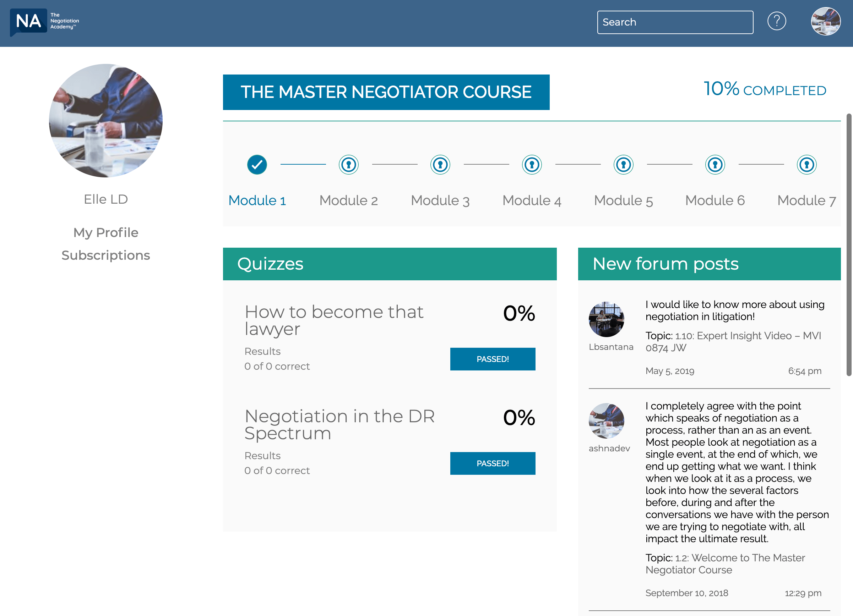
Task: Click the '6:54 pm' post time
Action: tap(804, 371)
